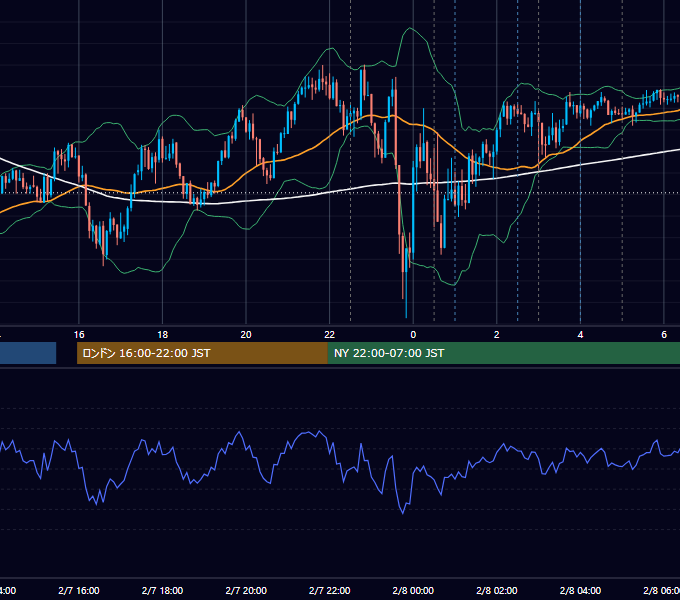Click the '4' hour label on chart axis
680x600 pixels.
pyautogui.click(x=580, y=334)
